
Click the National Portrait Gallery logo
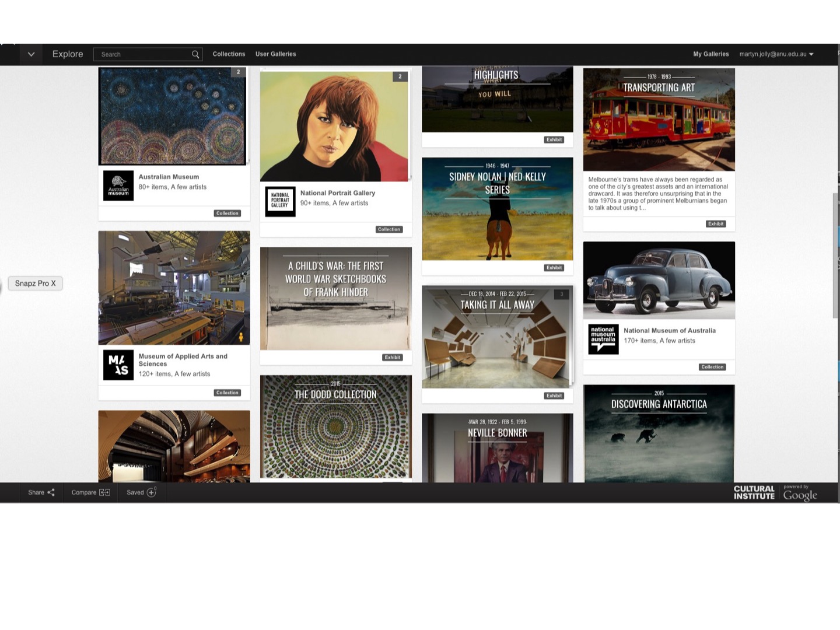click(x=280, y=201)
